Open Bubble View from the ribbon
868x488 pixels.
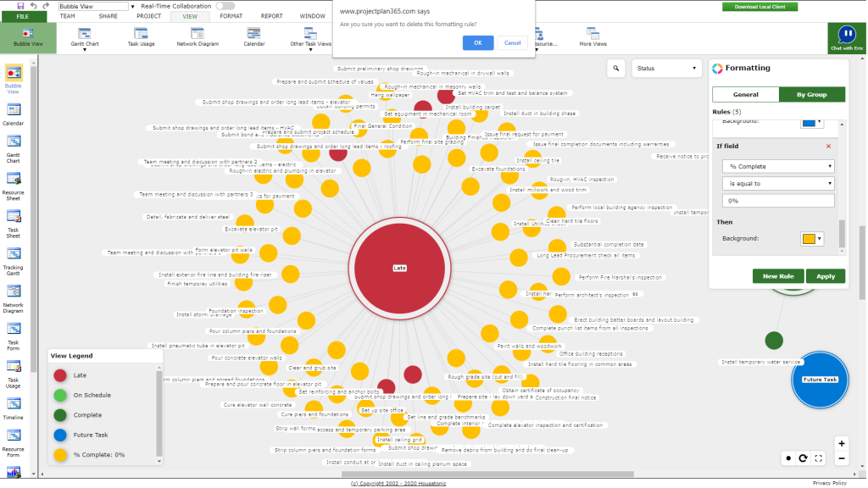tap(28, 37)
